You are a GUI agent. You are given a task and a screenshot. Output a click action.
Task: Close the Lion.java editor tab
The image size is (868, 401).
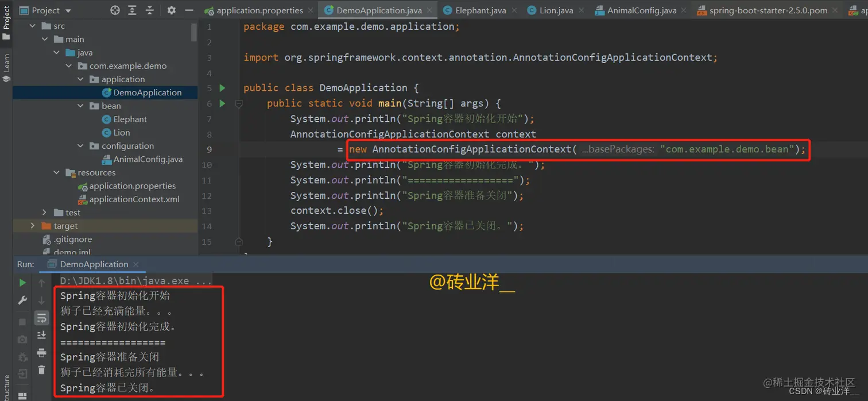581,10
